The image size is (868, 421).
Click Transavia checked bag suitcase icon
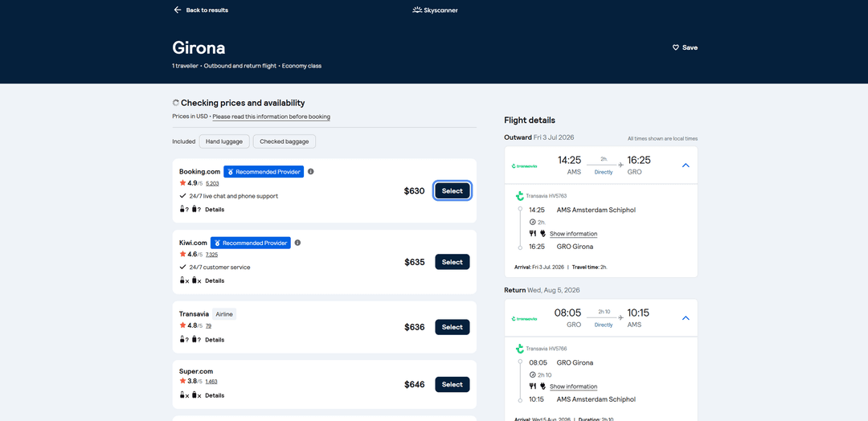tap(194, 339)
